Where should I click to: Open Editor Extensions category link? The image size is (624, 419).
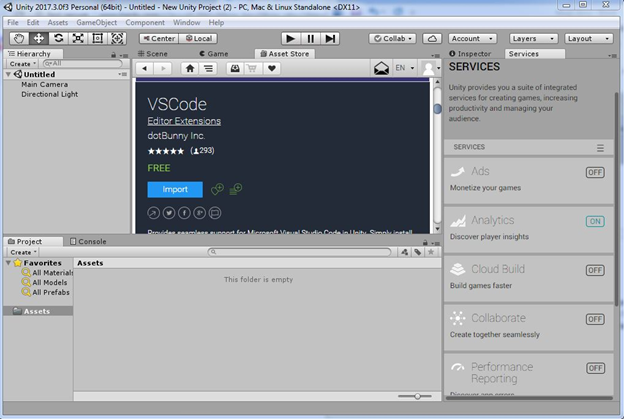[x=184, y=121]
